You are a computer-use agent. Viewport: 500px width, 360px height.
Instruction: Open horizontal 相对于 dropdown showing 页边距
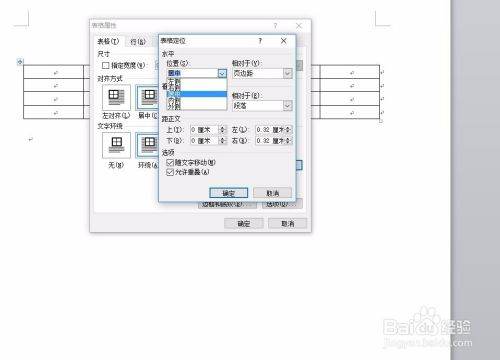288,73
